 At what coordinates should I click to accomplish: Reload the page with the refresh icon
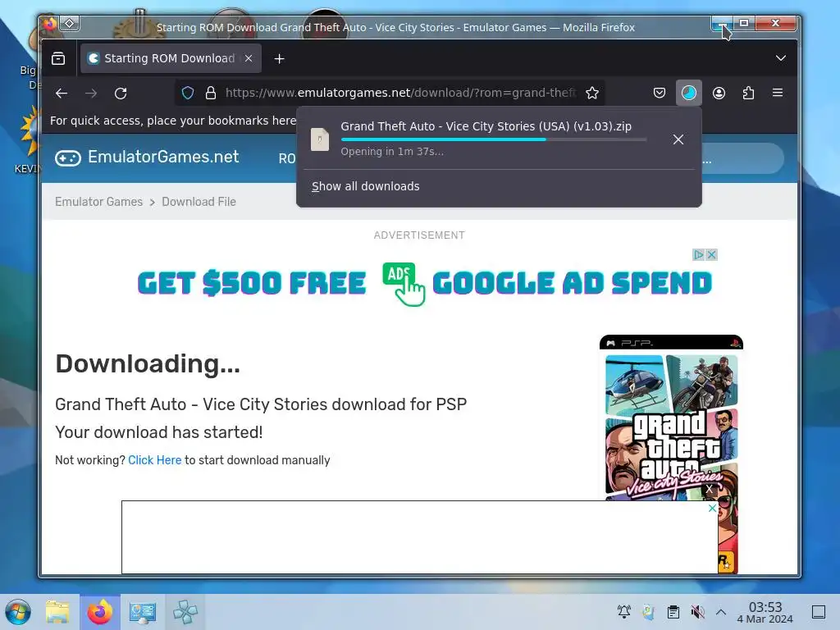click(x=121, y=94)
